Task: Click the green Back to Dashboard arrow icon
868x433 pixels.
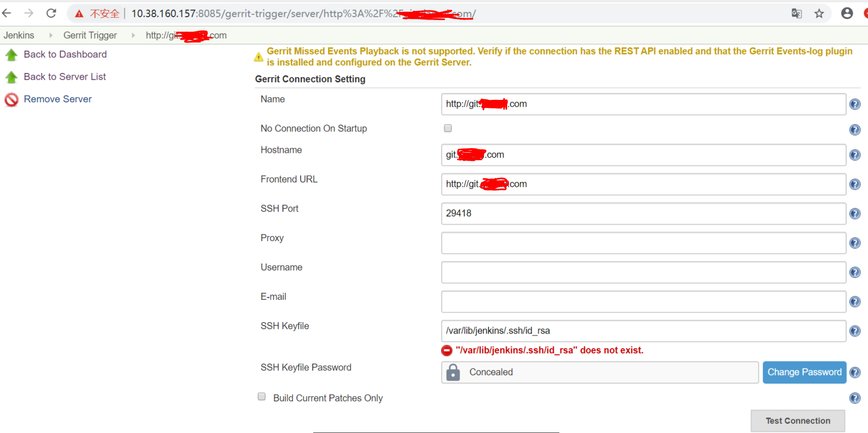Action: 12,54
